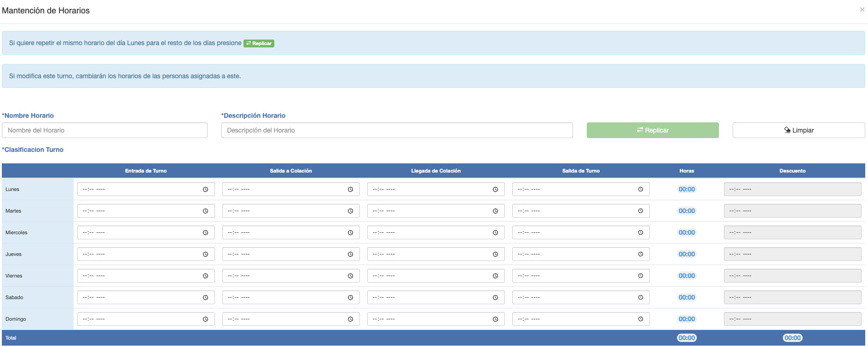Click the Limpiar button

pos(799,130)
